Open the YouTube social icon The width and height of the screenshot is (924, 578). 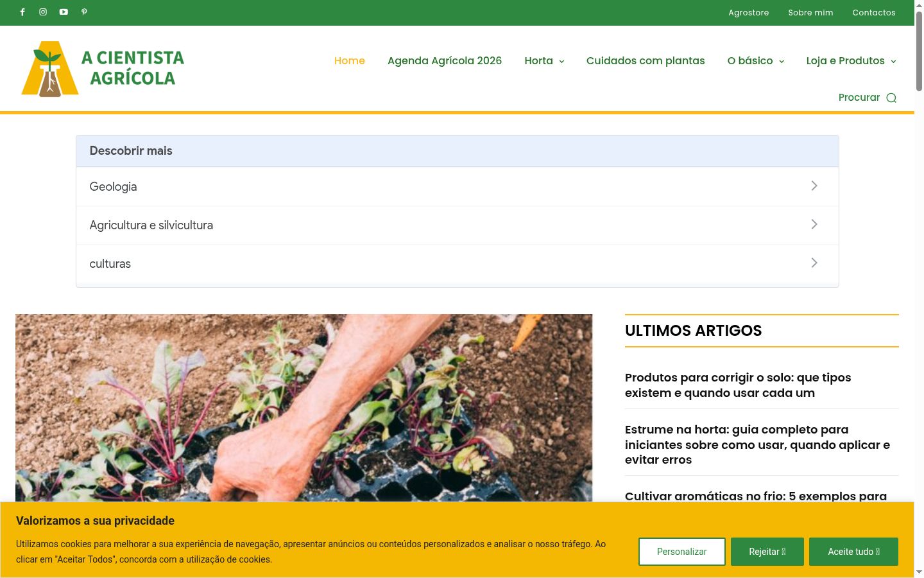click(x=64, y=12)
